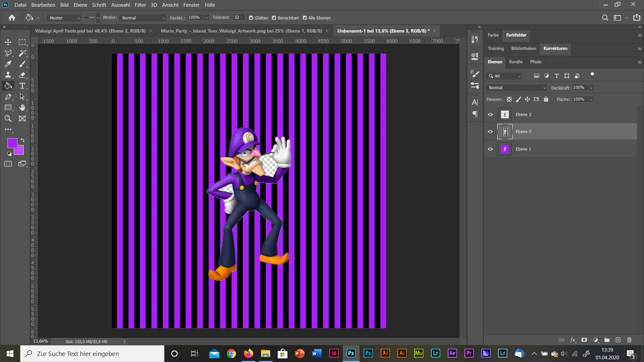Screen dimensions: 644x362
Task: Select the Eyedropper tool
Action: click(8, 64)
